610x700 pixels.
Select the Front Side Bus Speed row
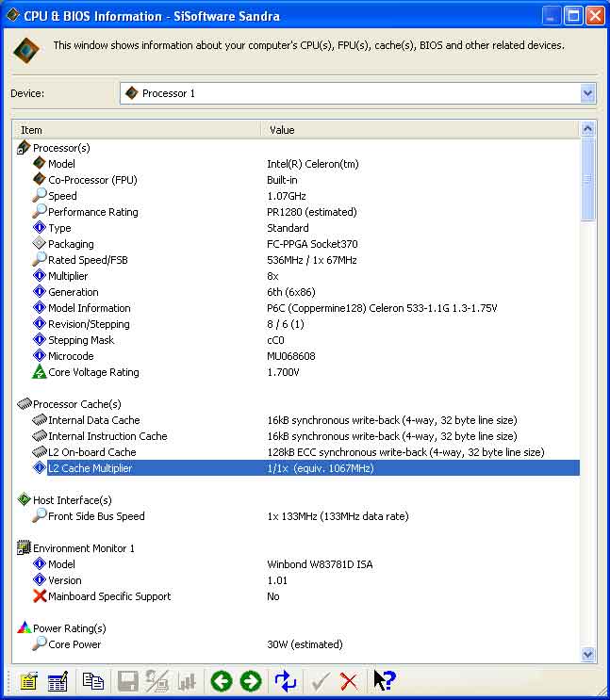click(96, 516)
